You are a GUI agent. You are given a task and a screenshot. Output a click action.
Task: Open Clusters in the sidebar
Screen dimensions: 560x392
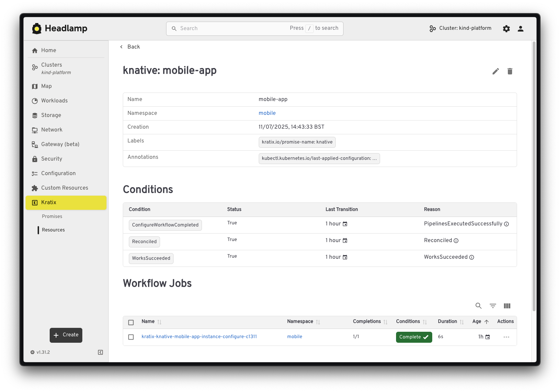click(66, 68)
